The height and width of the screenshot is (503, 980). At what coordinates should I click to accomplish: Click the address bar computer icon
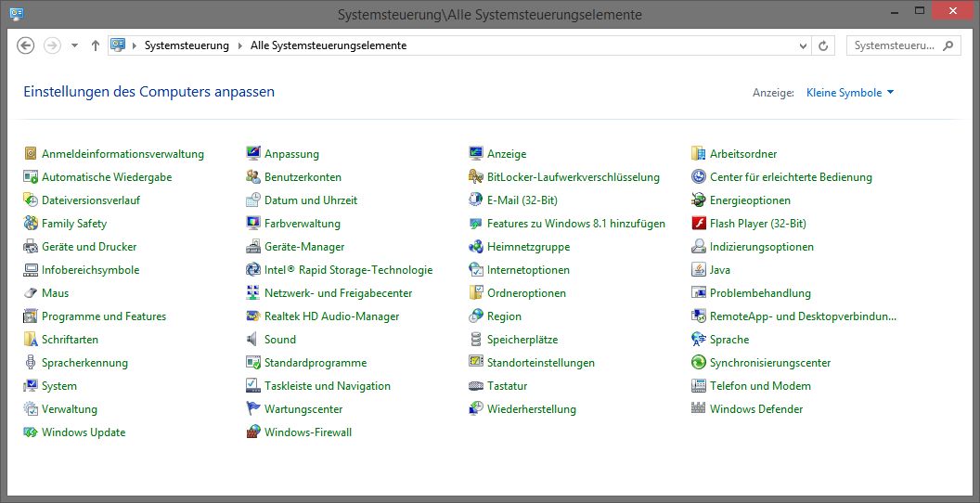click(x=118, y=45)
